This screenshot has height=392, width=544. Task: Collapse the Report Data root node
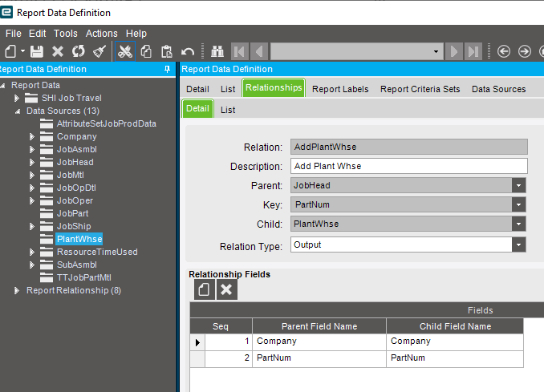pos(2,85)
